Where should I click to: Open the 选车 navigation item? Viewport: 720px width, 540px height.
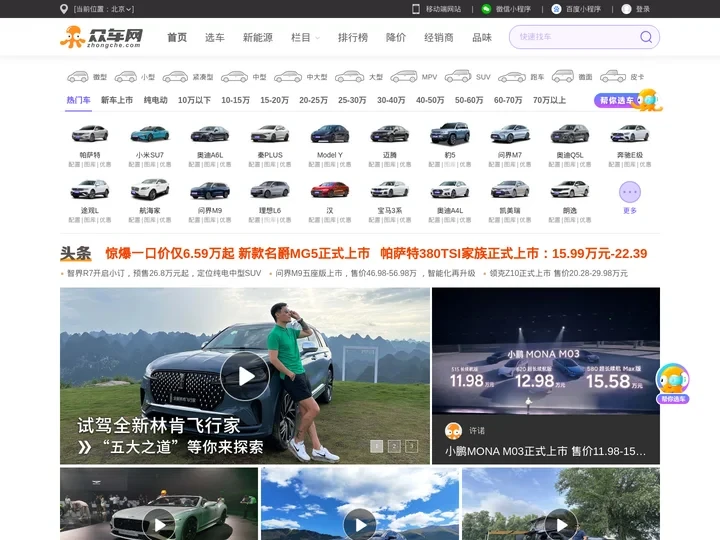point(214,37)
